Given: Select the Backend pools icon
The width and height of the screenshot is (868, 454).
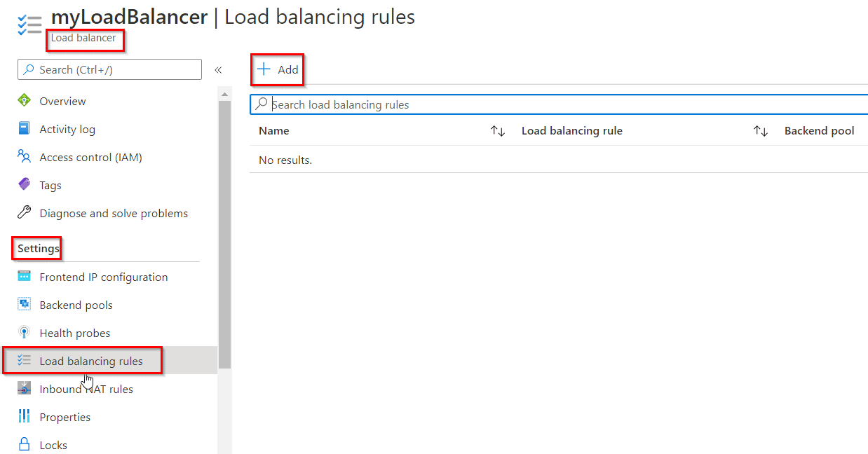Looking at the screenshot, I should point(24,305).
